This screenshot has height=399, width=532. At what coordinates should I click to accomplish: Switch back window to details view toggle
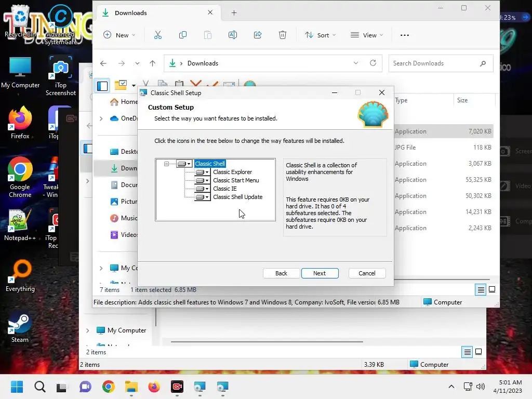[467, 352]
